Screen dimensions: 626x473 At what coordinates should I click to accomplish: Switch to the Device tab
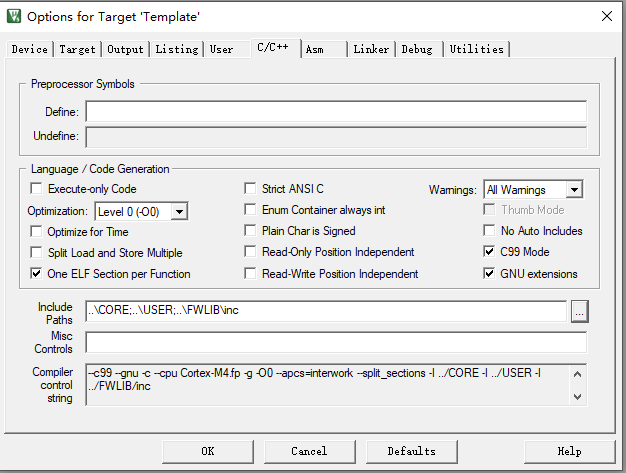30,49
